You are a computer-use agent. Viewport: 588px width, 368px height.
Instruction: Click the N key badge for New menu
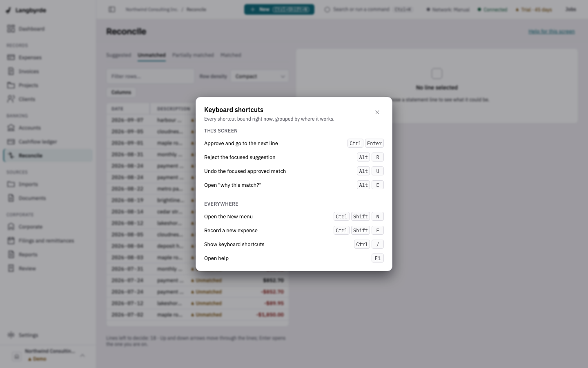tap(378, 216)
